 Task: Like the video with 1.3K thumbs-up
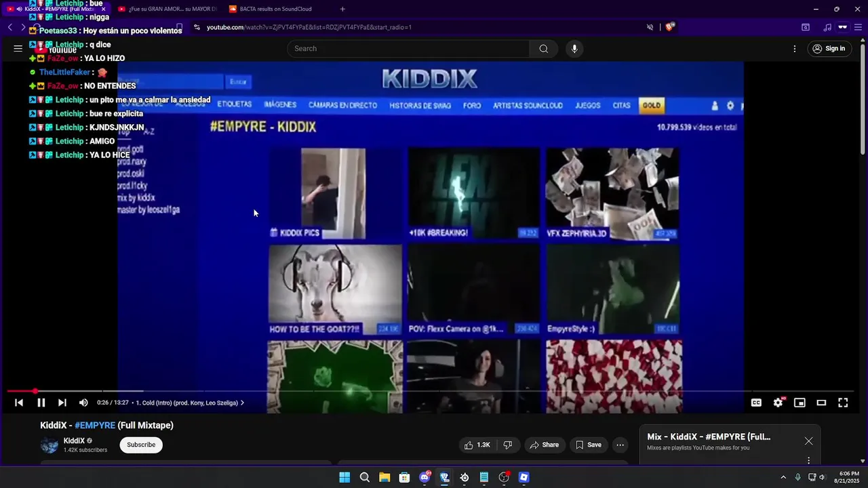click(x=478, y=445)
